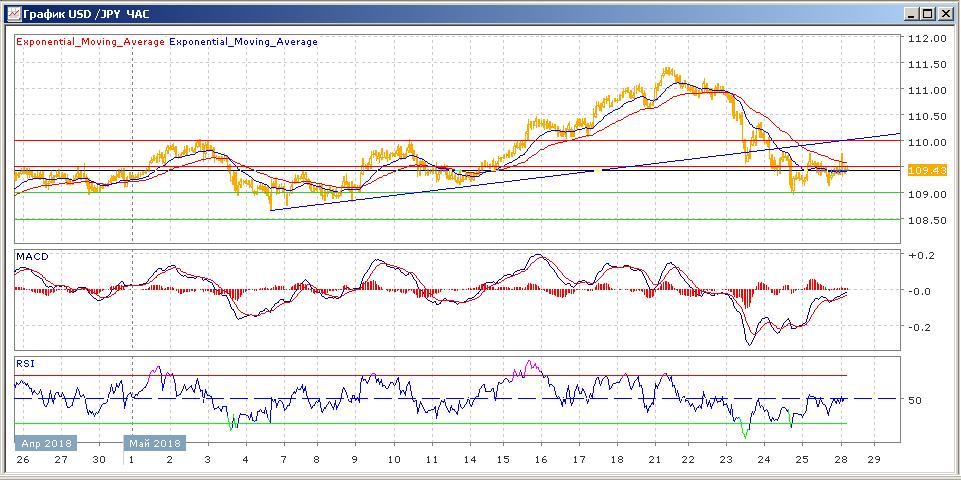Image resolution: width=961 pixels, height=480 pixels.
Task: Select the red Exponential_Moving_Average legend label
Action: coord(90,42)
